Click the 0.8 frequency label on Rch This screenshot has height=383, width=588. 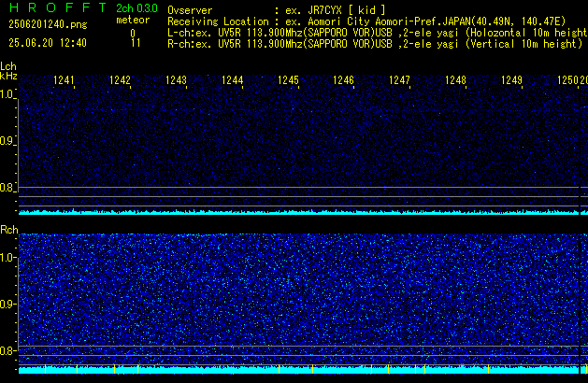coord(7,350)
